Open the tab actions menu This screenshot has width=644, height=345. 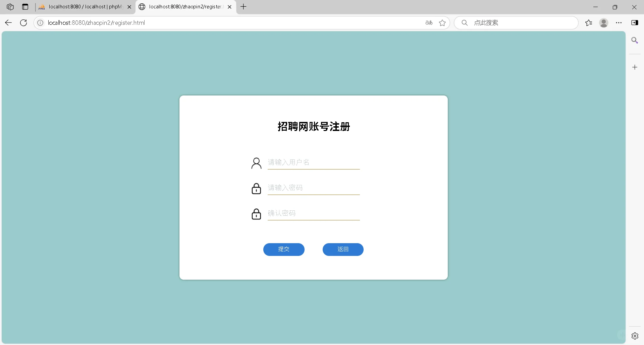click(x=25, y=7)
